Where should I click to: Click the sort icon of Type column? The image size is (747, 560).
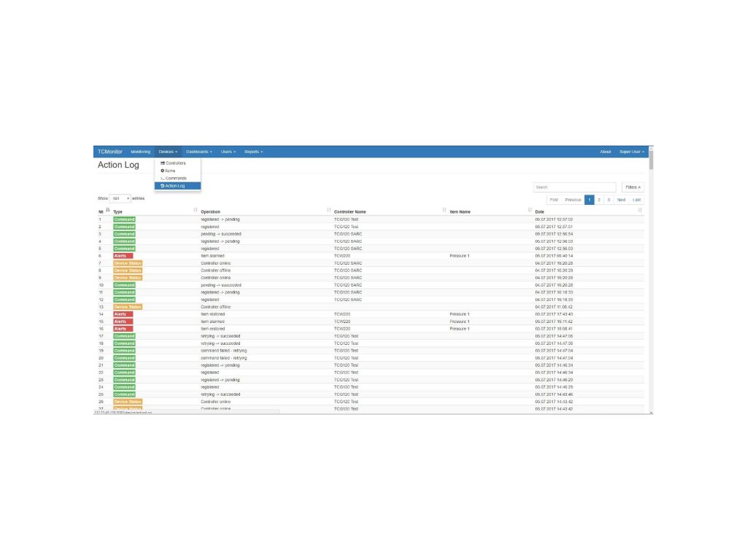tap(196, 210)
